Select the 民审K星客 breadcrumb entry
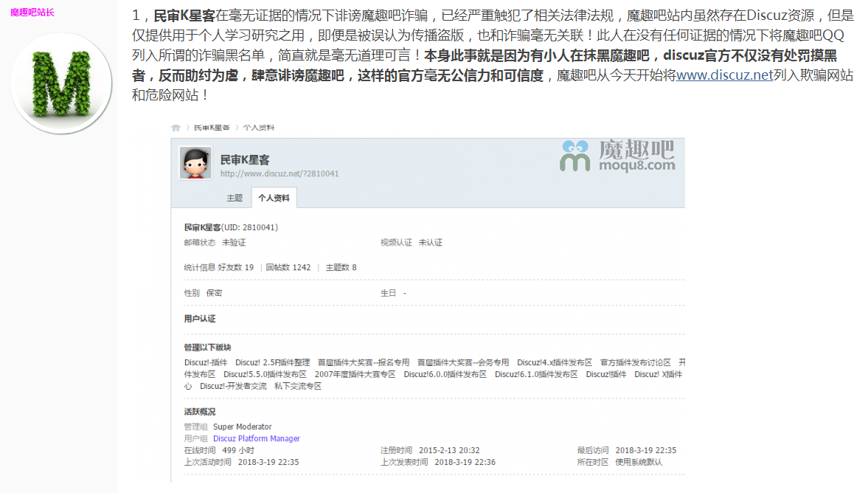Image resolution: width=868 pixels, height=493 pixels. [x=212, y=128]
